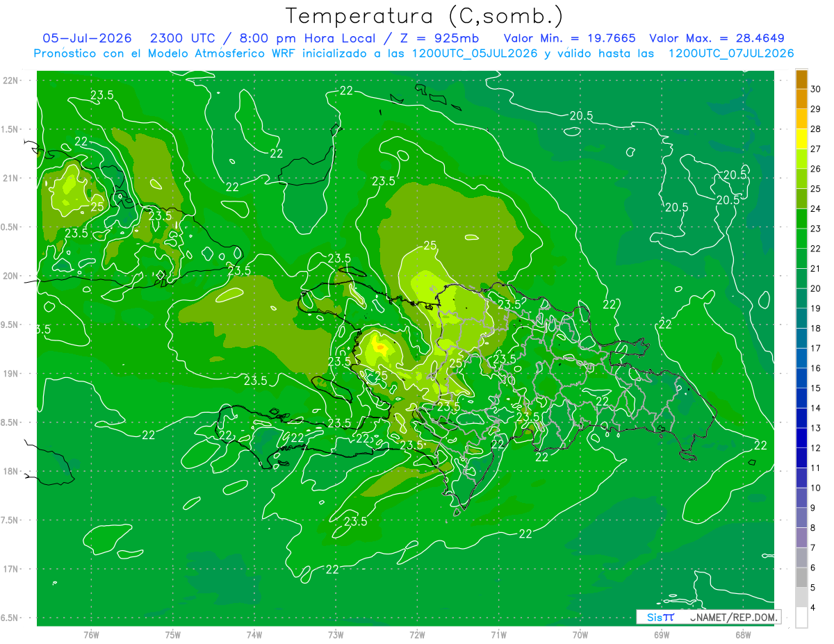
Task: Click the "69W" longitude axis label
Action: [662, 635]
